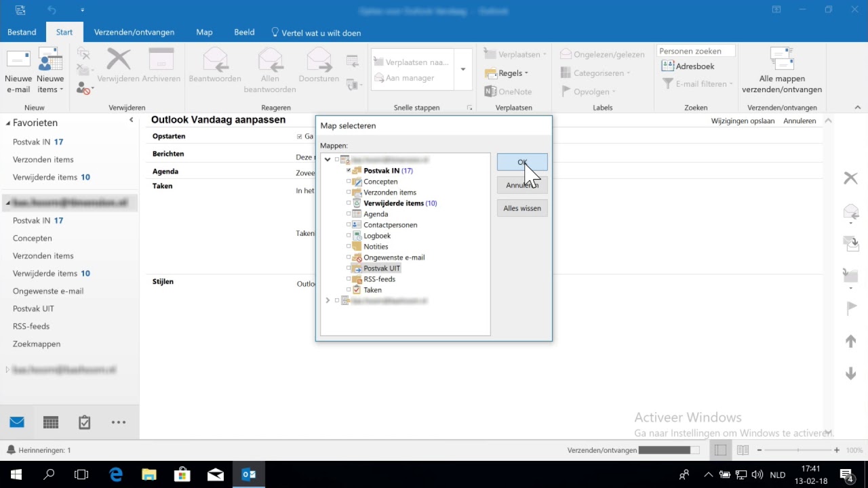Switch to reading view in status bar
This screenshot has width=868, height=488.
point(743,450)
